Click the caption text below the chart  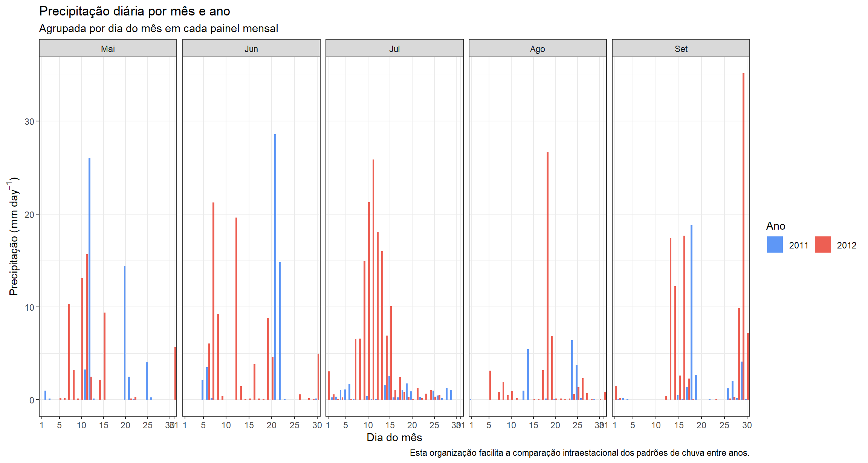coord(579,453)
